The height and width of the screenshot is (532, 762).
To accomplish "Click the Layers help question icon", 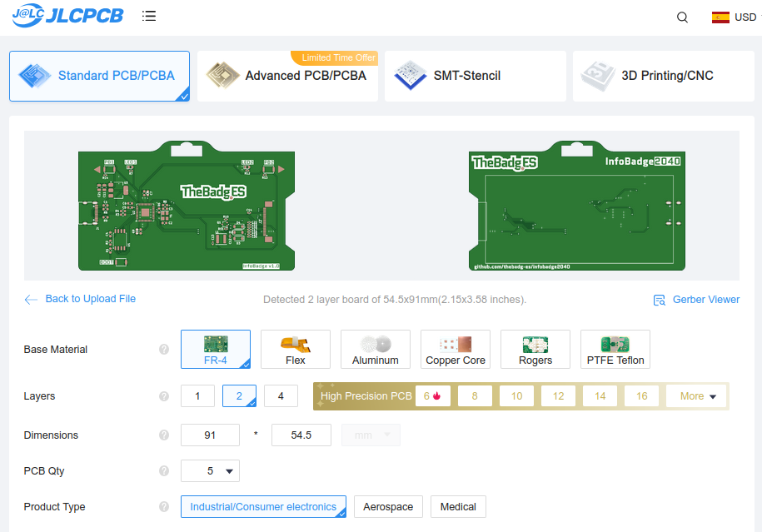I will pyautogui.click(x=164, y=396).
